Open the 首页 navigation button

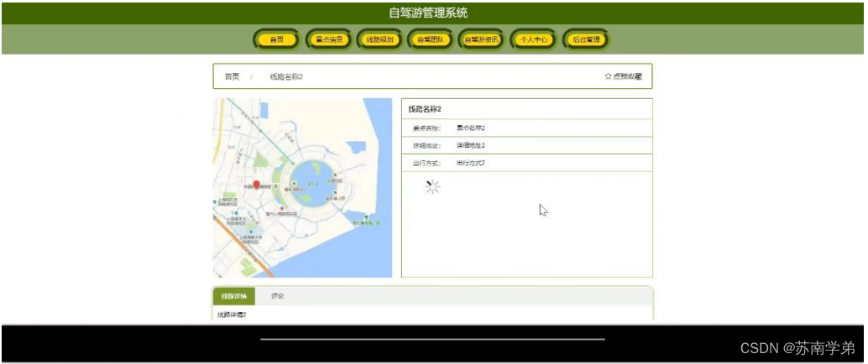coord(277,39)
